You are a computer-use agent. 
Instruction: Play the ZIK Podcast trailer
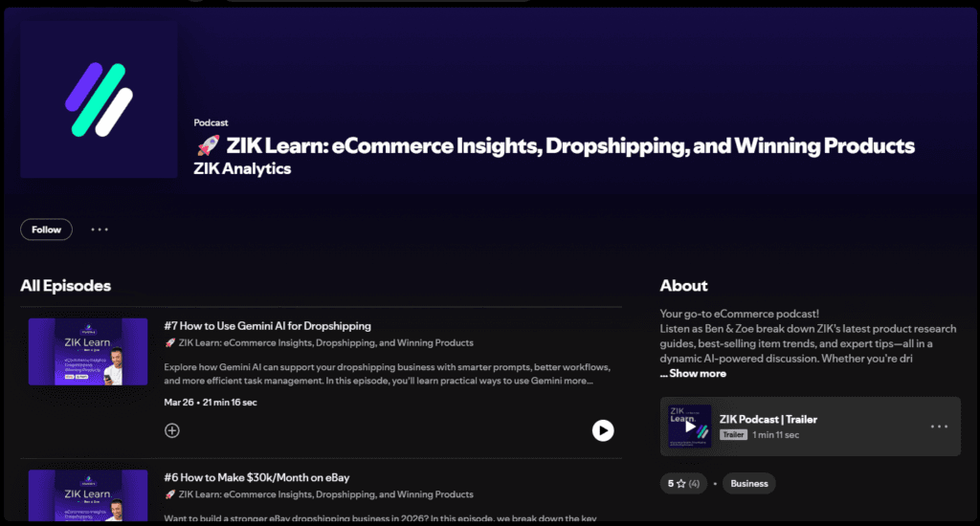tap(689, 427)
